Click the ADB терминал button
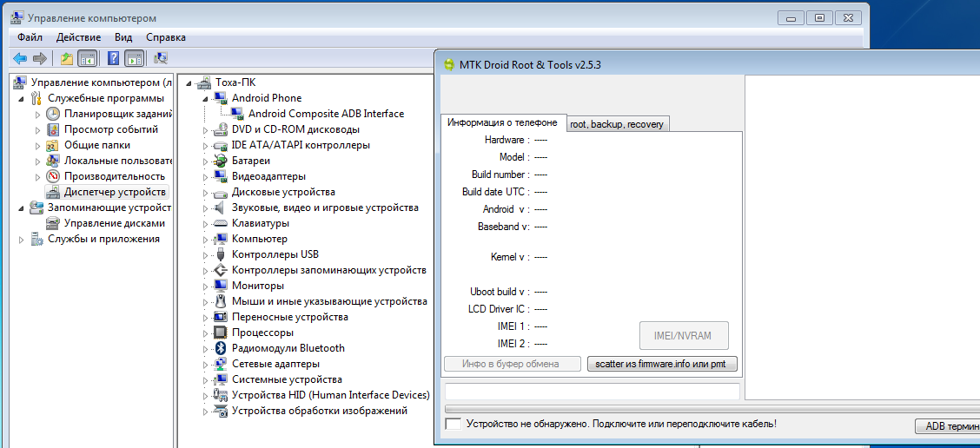Image resolution: width=980 pixels, height=448 pixels. click(947, 426)
